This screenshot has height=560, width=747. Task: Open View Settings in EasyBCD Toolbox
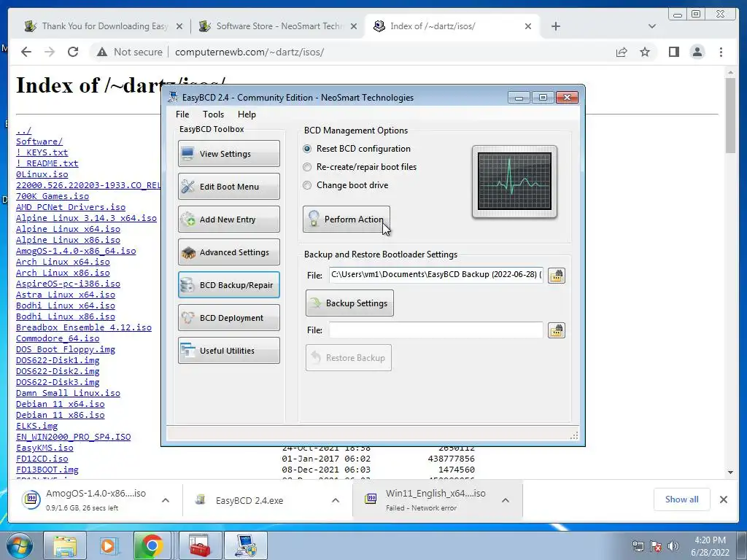228,153
